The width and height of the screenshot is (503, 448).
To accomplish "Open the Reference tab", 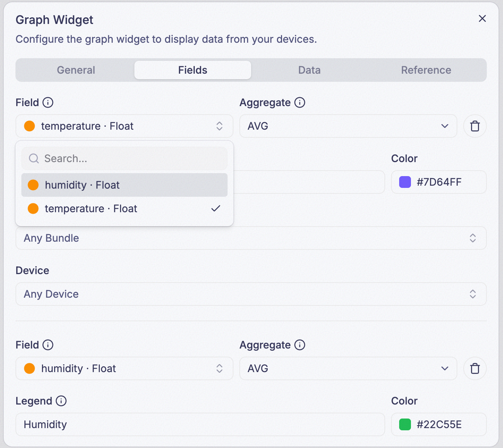I will point(426,70).
